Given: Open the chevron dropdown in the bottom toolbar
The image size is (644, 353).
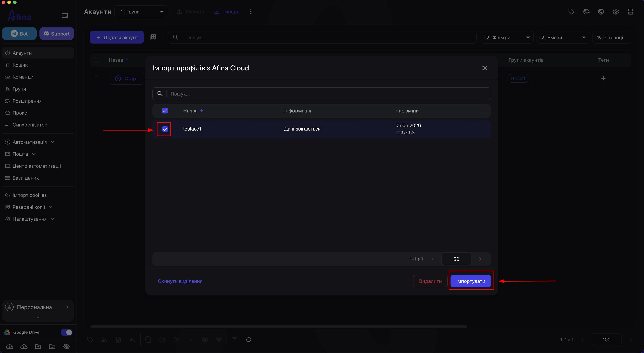Looking at the screenshot, I should pos(191,339).
